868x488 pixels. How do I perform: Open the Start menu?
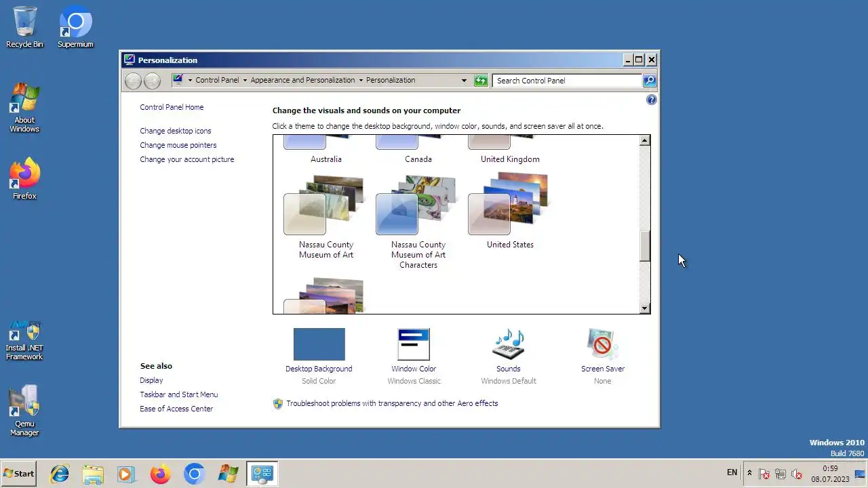click(x=19, y=474)
